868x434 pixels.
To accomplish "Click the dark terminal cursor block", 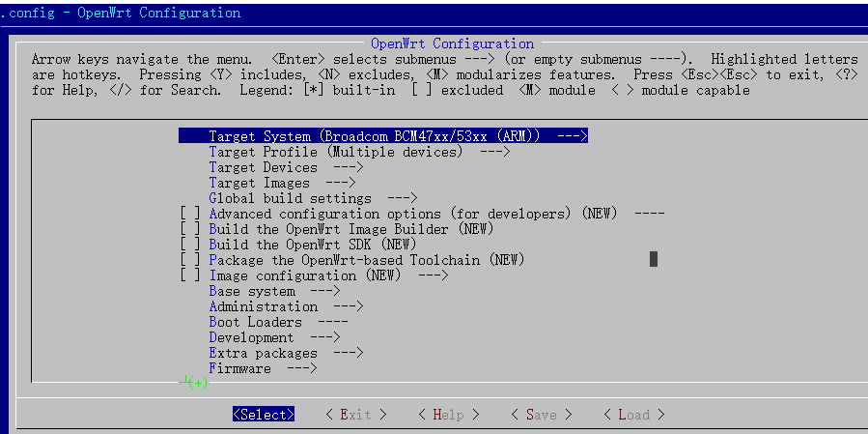I will [654, 259].
